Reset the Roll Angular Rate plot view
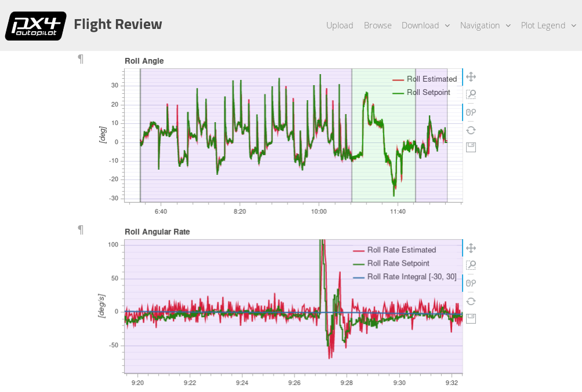The height and width of the screenshot is (392, 582). [x=471, y=301]
